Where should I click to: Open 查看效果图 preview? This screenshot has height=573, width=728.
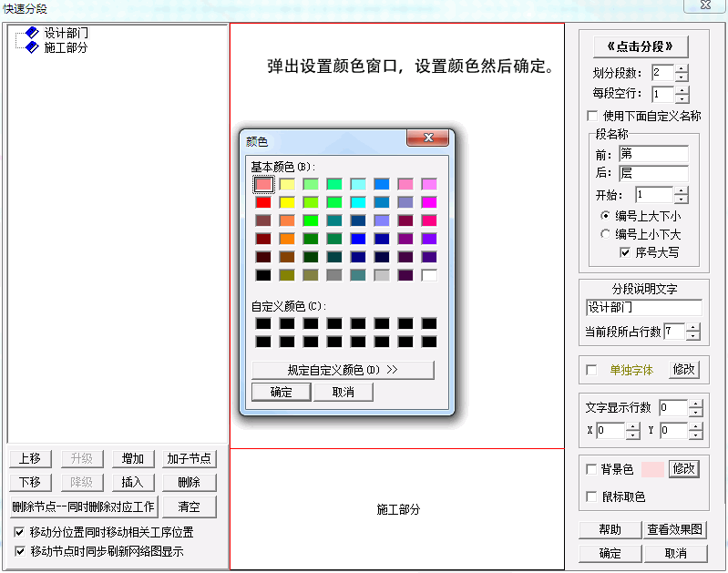(675, 530)
